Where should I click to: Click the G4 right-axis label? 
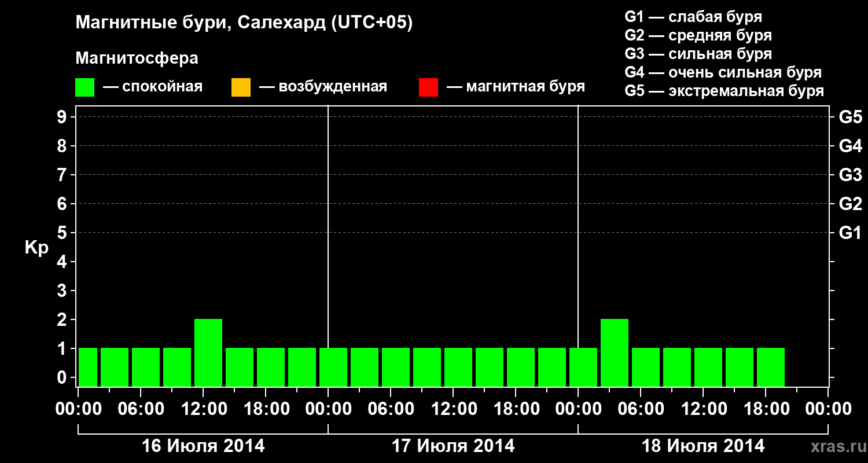click(x=850, y=146)
